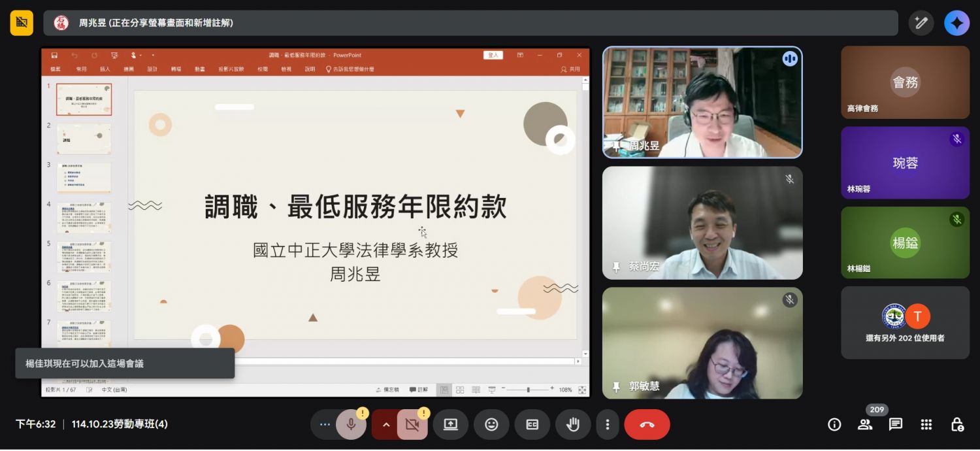
Task: Toggle the microphone button
Action: [351, 425]
